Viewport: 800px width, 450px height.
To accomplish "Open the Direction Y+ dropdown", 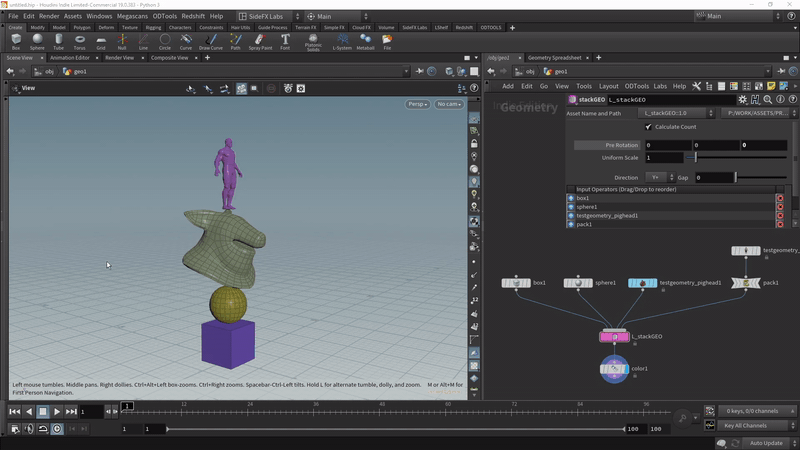I will 661,177.
